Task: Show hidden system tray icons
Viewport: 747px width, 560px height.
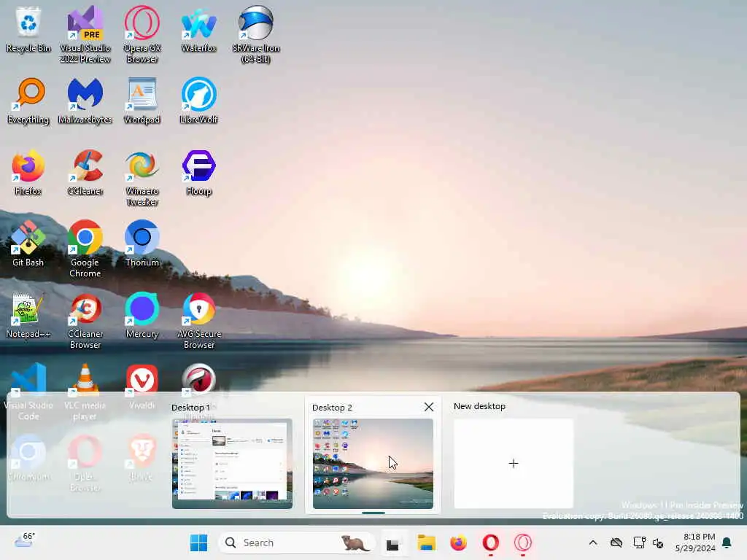Action: [x=593, y=542]
